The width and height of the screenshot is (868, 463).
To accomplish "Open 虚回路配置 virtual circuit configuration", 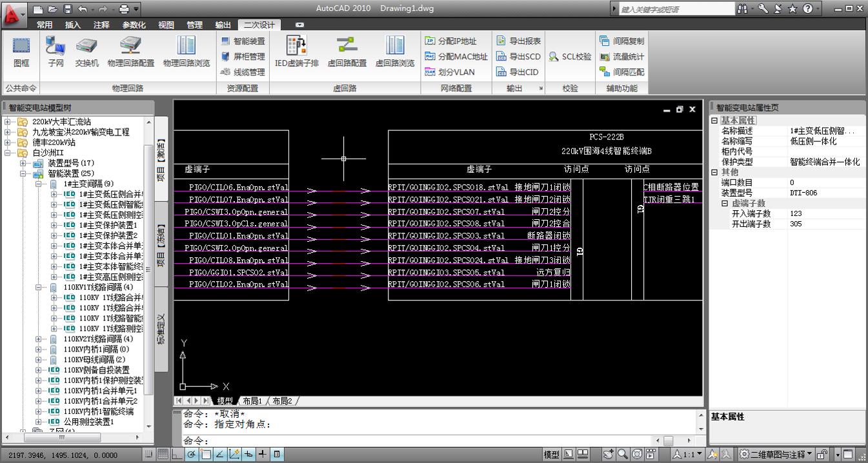I will (347, 50).
